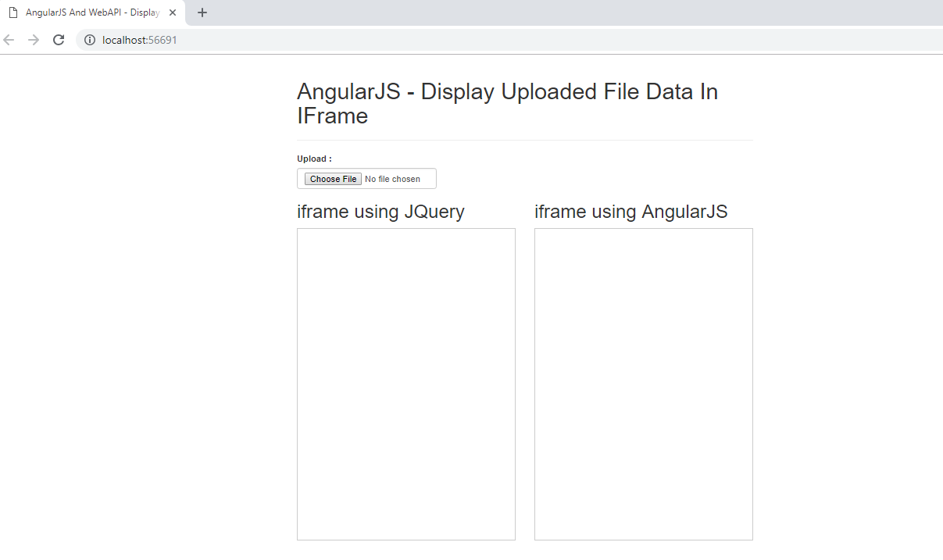Click inside the JQuery iframe box

(406, 384)
